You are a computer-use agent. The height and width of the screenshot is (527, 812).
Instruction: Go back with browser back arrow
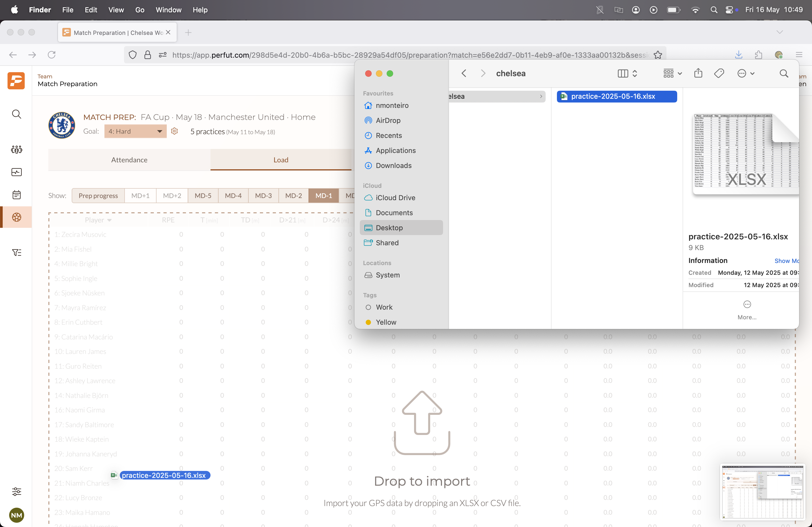(13, 54)
